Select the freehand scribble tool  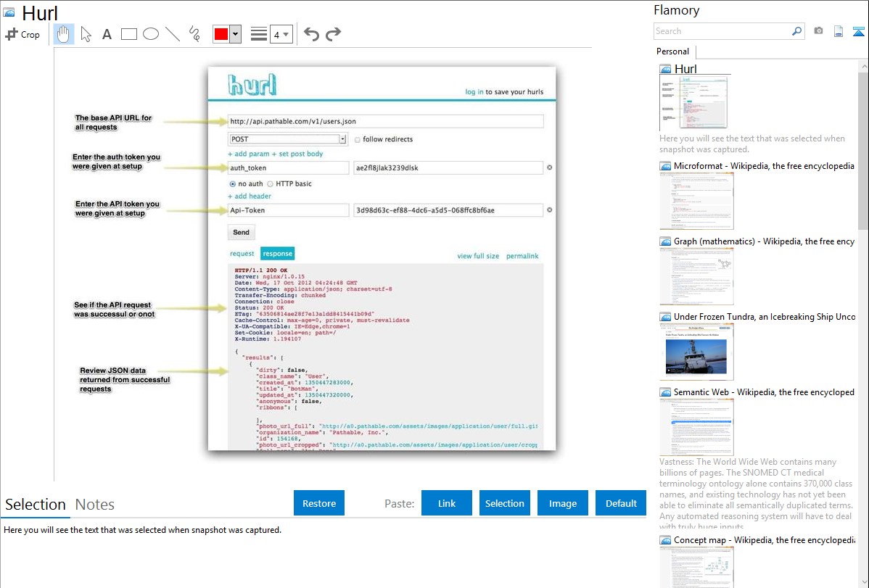[194, 34]
